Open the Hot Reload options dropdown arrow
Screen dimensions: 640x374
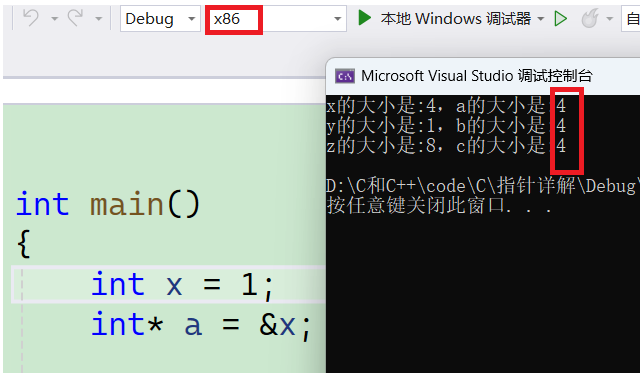610,19
